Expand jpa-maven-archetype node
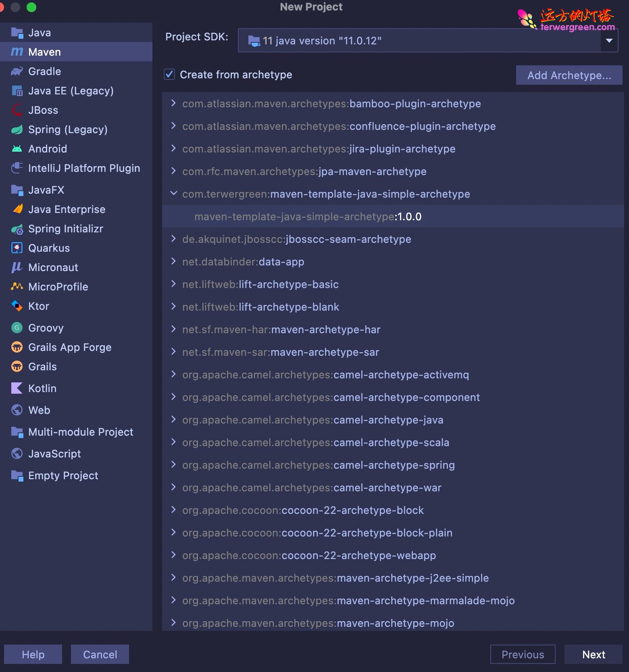Image resolution: width=629 pixels, height=672 pixels. click(x=173, y=171)
